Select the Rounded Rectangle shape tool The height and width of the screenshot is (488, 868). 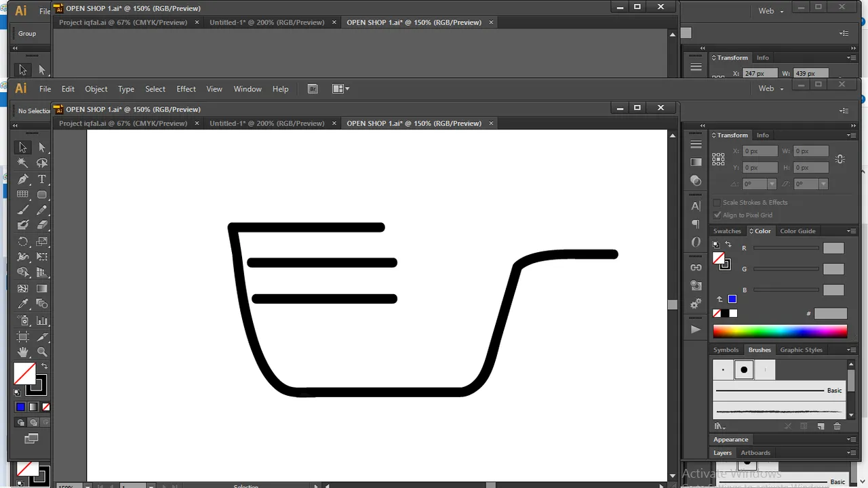[42, 195]
